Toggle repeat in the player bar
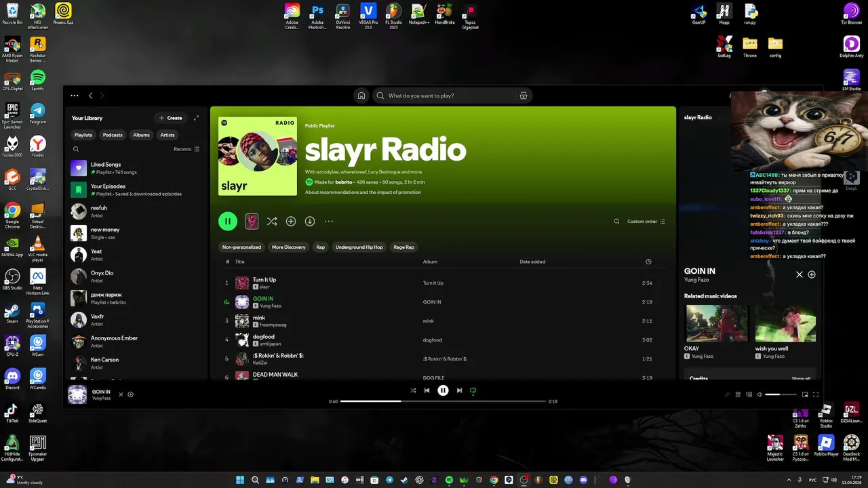The image size is (868, 488). pyautogui.click(x=473, y=390)
